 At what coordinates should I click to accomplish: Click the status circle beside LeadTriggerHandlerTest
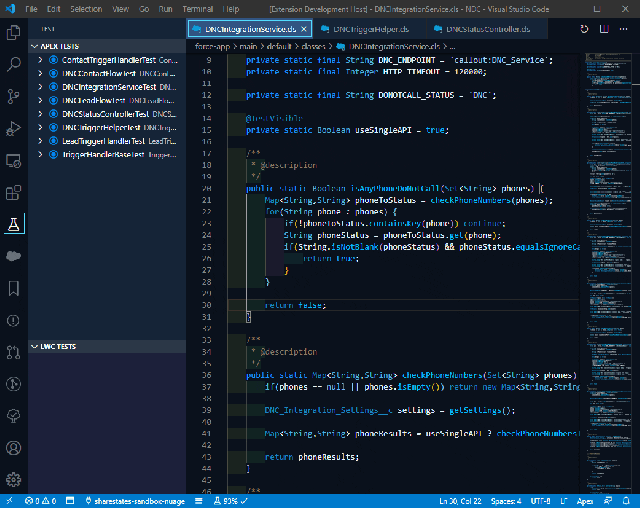(x=52, y=142)
